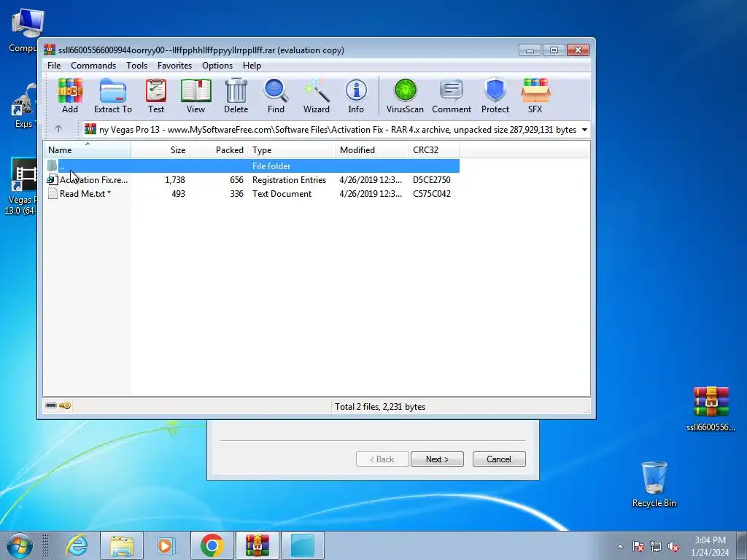Image resolution: width=747 pixels, height=560 pixels.
Task: Open the Options menu
Action: [217, 65]
